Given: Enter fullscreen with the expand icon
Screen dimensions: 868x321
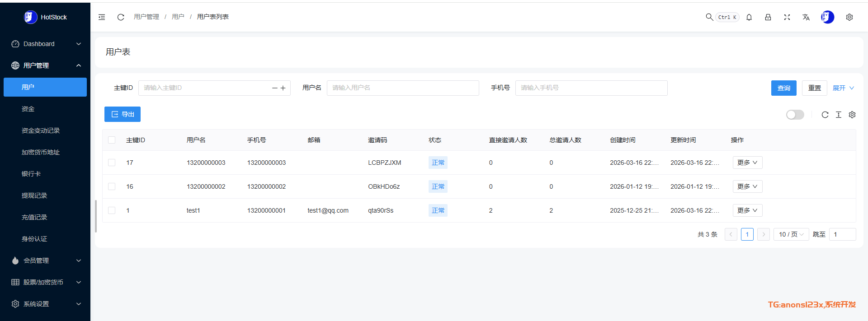Looking at the screenshot, I should point(787,17).
